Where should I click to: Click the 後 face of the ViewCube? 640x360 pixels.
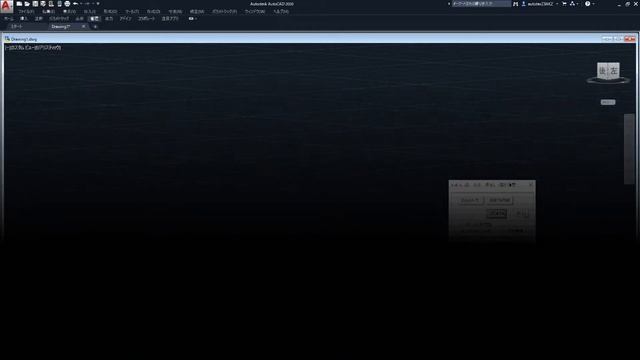click(x=602, y=71)
